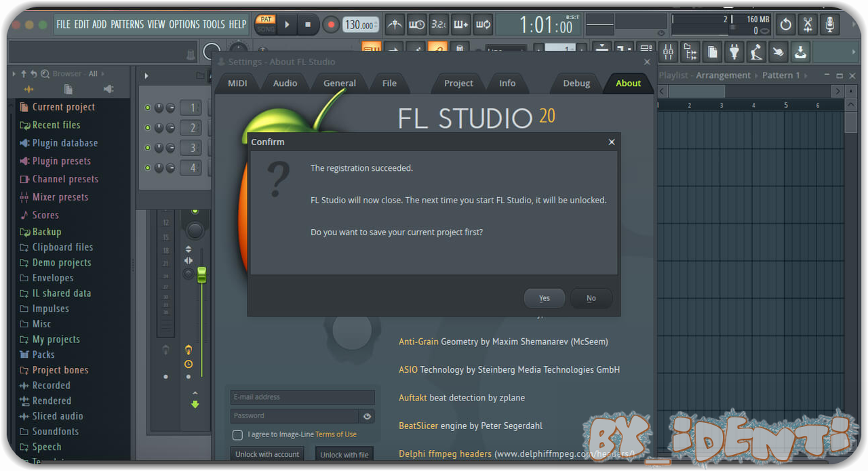Click the playlist scrollbar right arrow
The width and height of the screenshot is (868, 471).
[x=838, y=91]
